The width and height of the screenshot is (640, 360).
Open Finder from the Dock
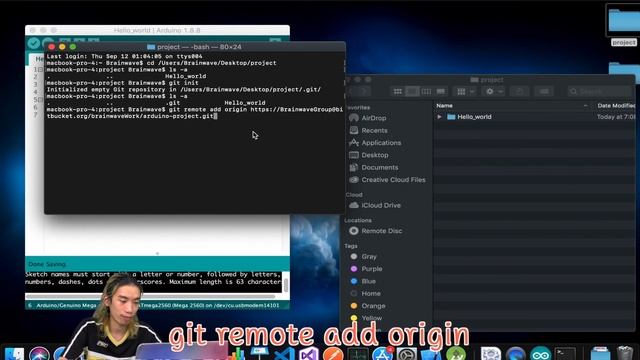[x=14, y=353]
